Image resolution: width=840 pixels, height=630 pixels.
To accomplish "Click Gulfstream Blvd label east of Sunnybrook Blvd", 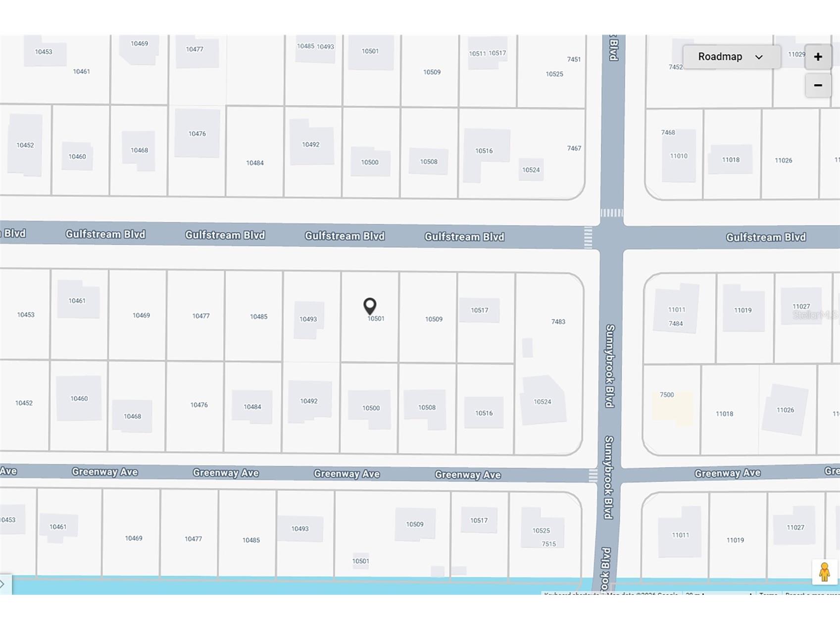I will (766, 237).
